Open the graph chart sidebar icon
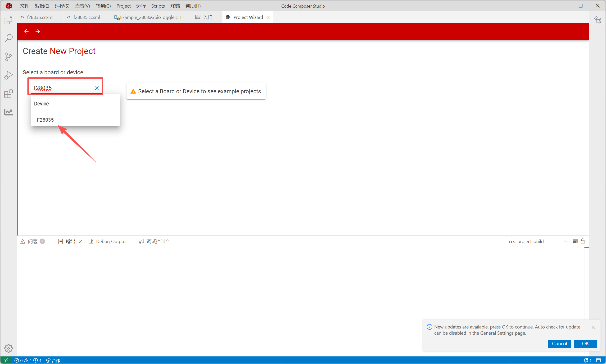 (x=8, y=112)
